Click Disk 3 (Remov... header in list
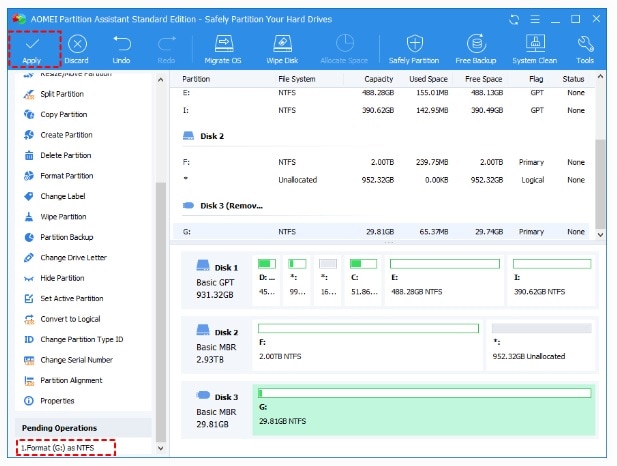Viewport: 617px width, 466px height. (223, 206)
